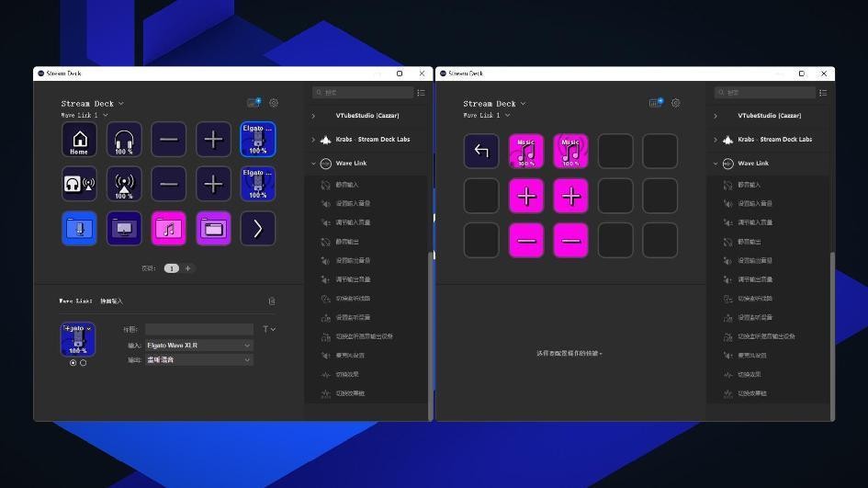The image size is (868, 488).
Task: Toggle the action list view icon, right window
Action: [823, 93]
